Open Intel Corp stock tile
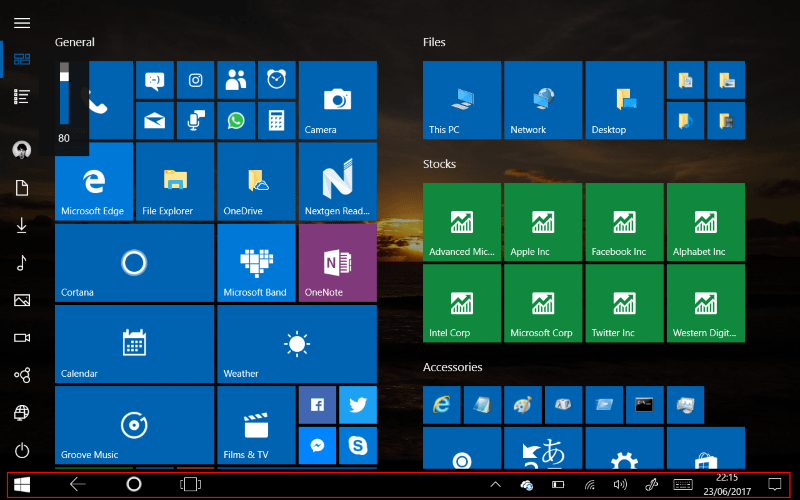The width and height of the screenshot is (800, 500). (x=462, y=303)
